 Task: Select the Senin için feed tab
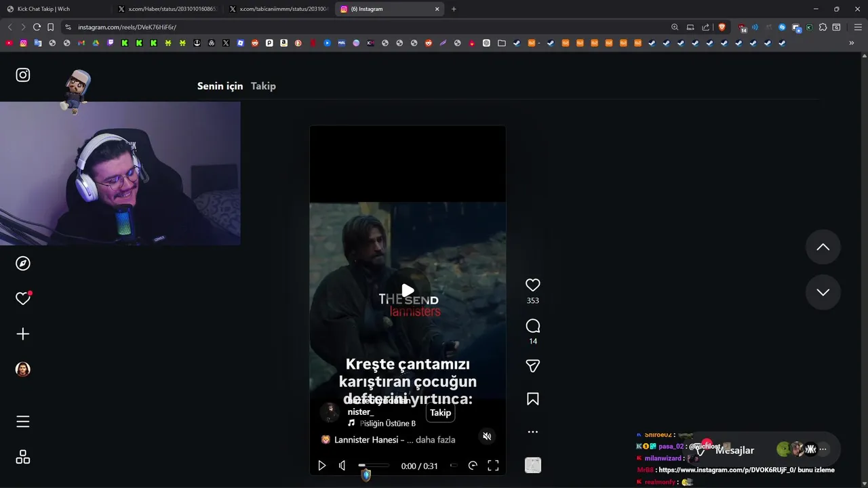(x=220, y=86)
